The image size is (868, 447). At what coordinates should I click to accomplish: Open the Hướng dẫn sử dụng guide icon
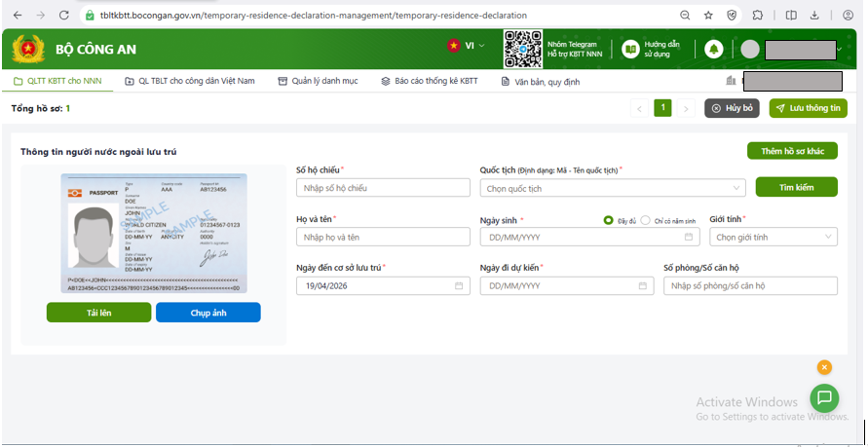(x=631, y=49)
